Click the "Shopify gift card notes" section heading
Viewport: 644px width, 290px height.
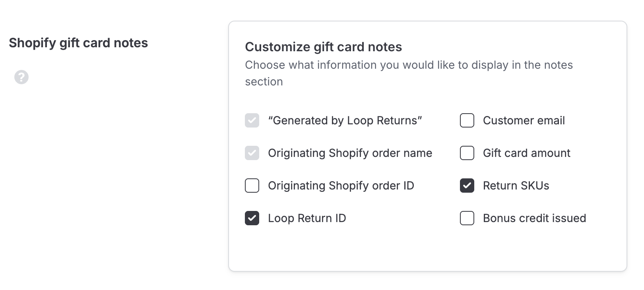coord(78,43)
